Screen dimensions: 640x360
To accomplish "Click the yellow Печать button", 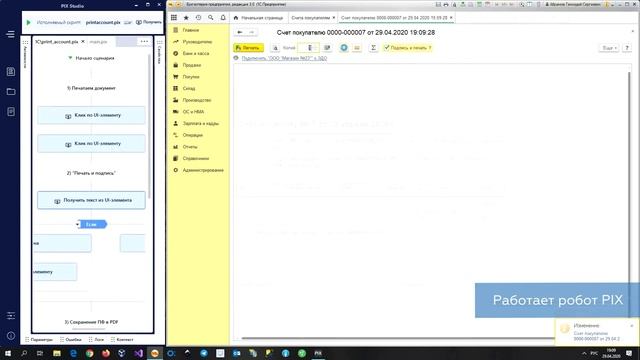I will pos(248,48).
